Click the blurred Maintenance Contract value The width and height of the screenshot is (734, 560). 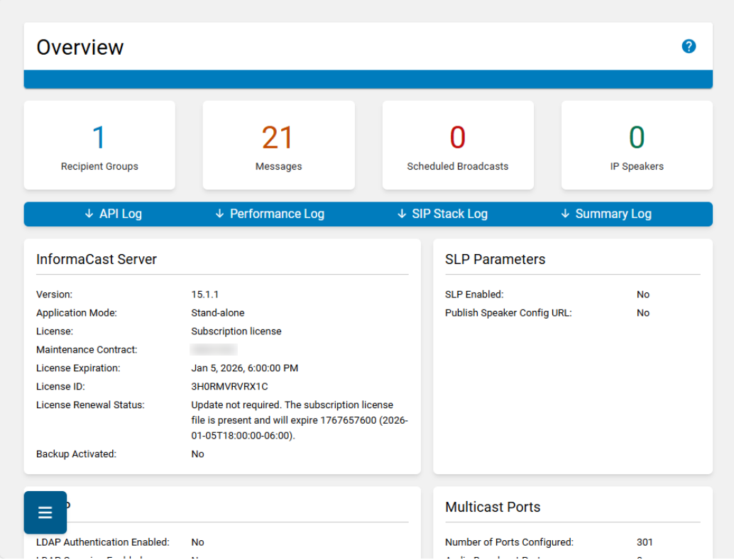point(214,349)
